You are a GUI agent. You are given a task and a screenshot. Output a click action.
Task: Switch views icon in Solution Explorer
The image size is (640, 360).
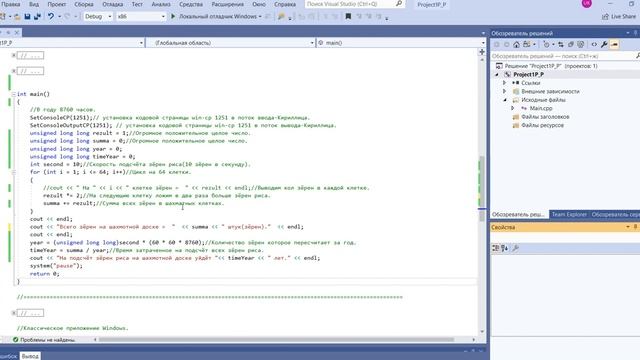point(527,44)
